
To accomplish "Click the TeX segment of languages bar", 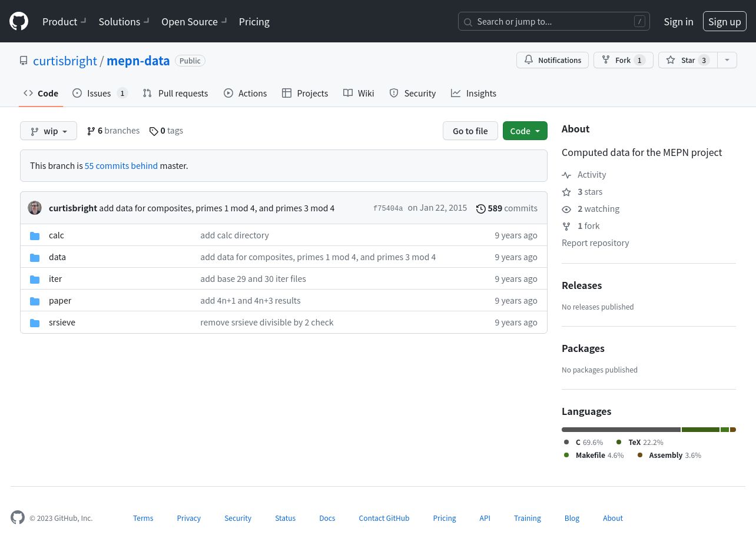I will [701, 430].
